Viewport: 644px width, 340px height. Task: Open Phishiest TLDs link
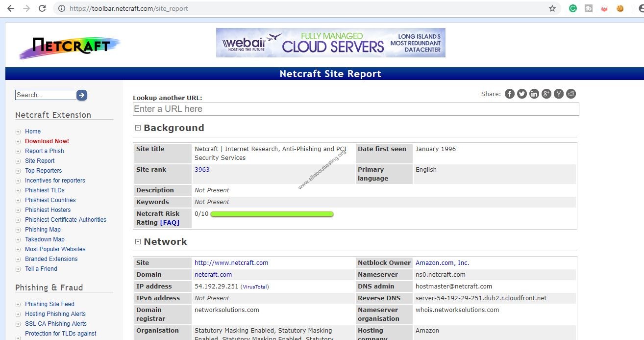pos(45,190)
